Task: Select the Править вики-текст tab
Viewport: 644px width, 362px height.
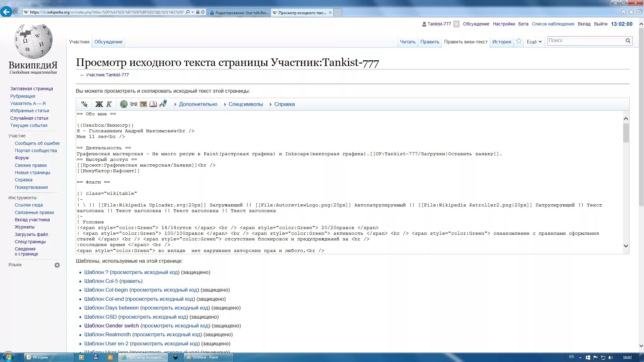Action: [x=466, y=42]
